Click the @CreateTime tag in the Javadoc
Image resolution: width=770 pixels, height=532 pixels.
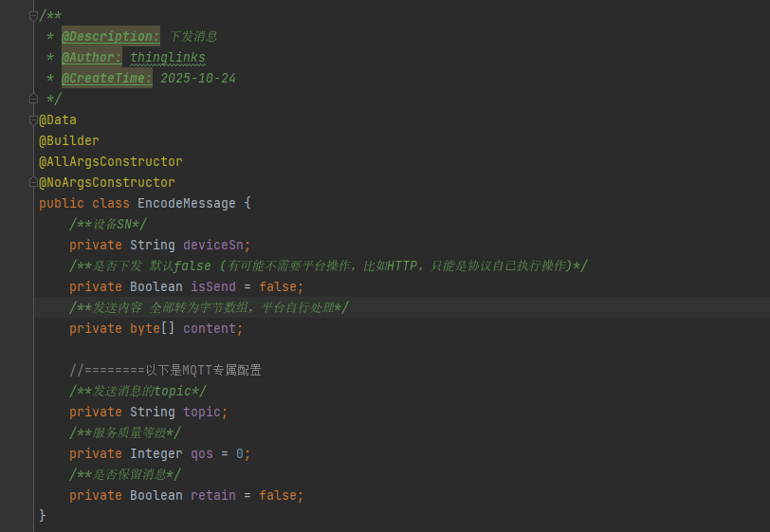(106, 78)
